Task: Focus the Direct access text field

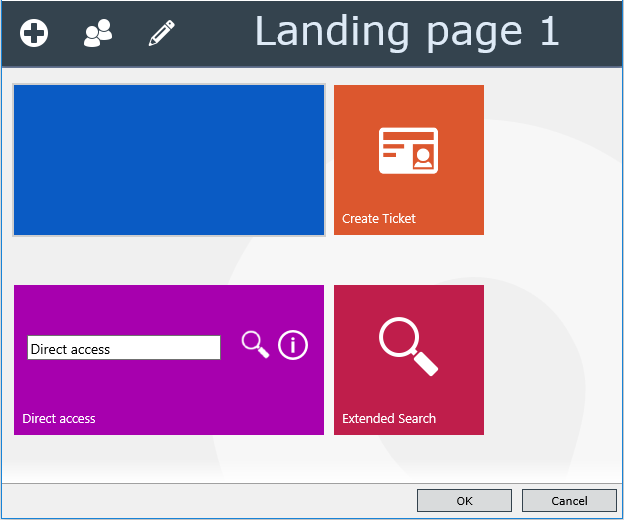Action: click(124, 347)
